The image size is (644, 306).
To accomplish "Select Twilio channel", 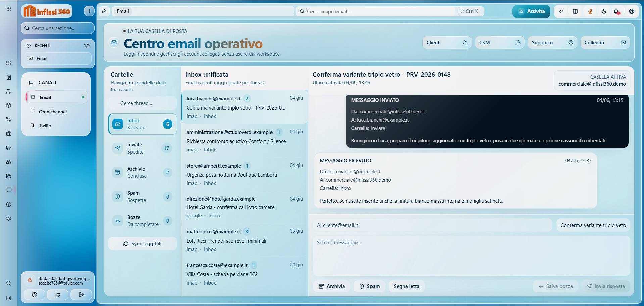I will click(57, 126).
